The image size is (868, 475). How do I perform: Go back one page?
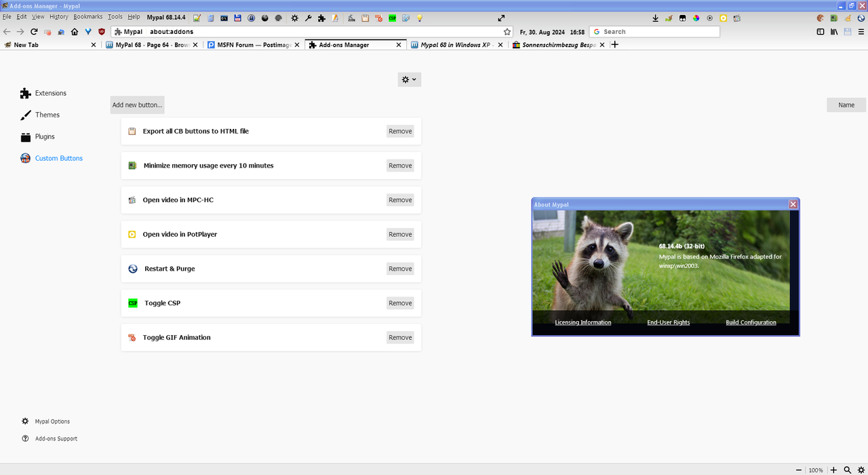pyautogui.click(x=7, y=32)
